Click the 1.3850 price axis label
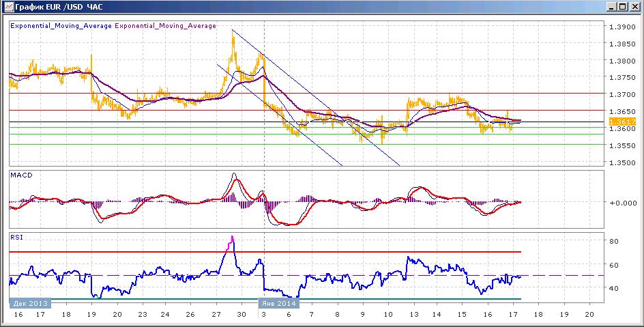The height and width of the screenshot is (327, 644). [623, 44]
